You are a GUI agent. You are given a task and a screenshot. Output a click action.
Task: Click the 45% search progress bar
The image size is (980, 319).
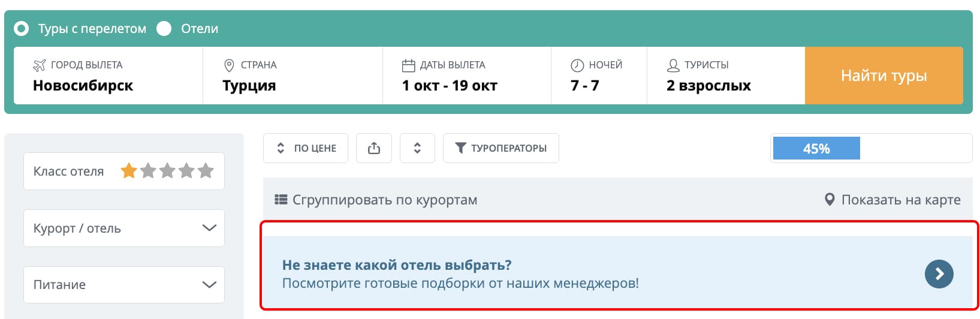tap(872, 148)
